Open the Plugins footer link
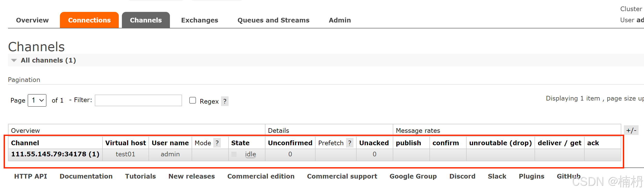Viewport: 644px width, 192px height. coord(532,176)
